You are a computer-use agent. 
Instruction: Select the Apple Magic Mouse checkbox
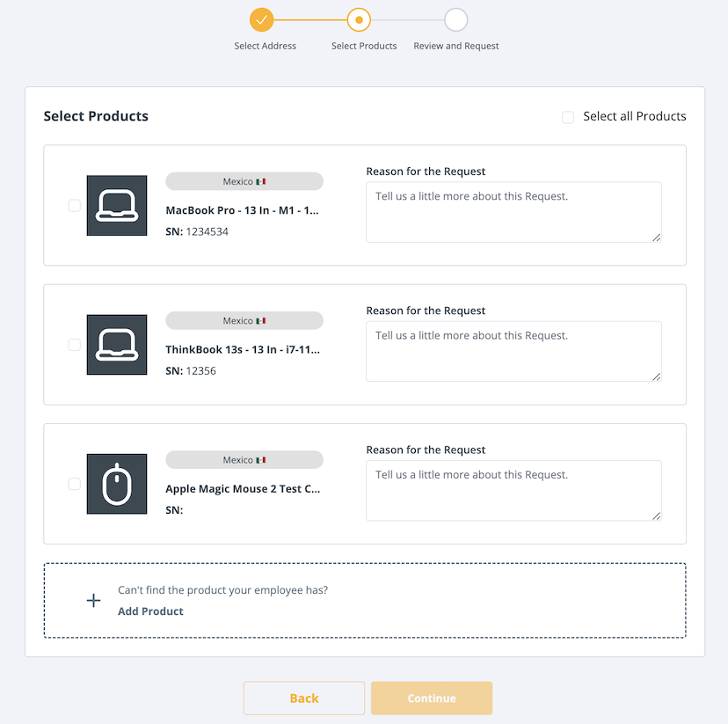(75, 484)
